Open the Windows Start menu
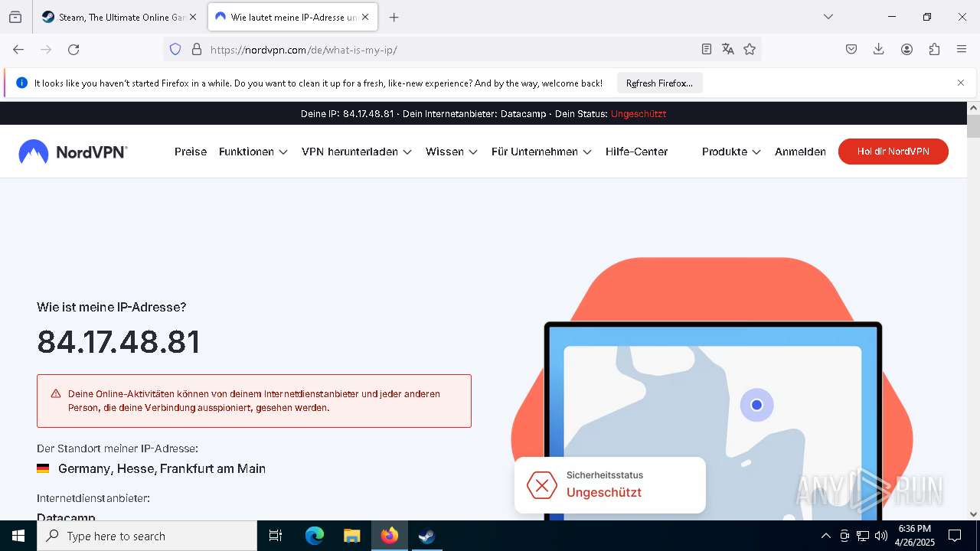Image resolution: width=980 pixels, height=551 pixels. pos(18,536)
